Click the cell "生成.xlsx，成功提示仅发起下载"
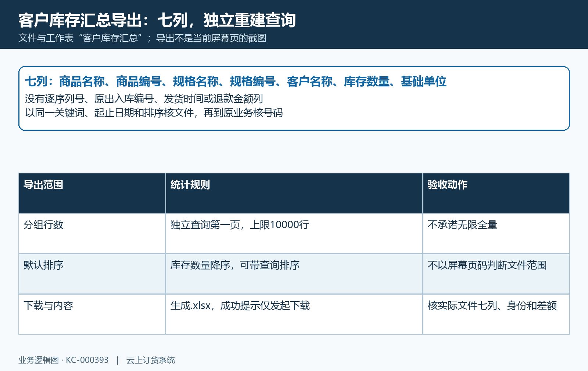 294,314
